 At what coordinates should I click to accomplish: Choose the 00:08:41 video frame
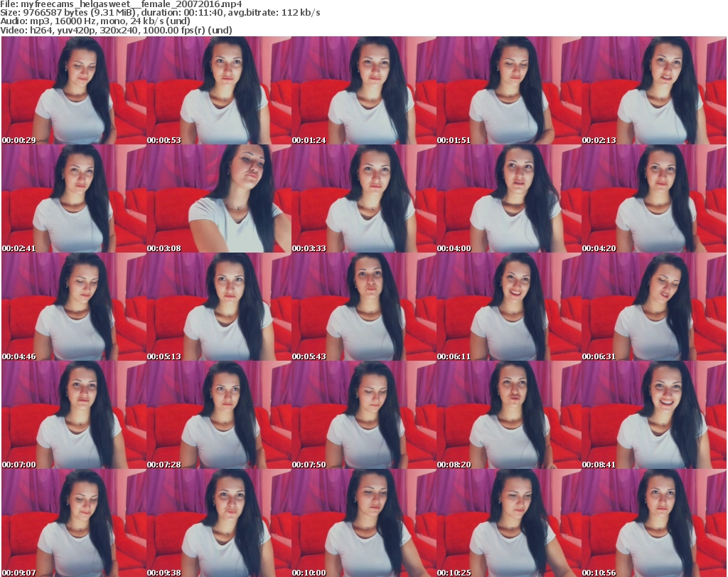(654, 415)
